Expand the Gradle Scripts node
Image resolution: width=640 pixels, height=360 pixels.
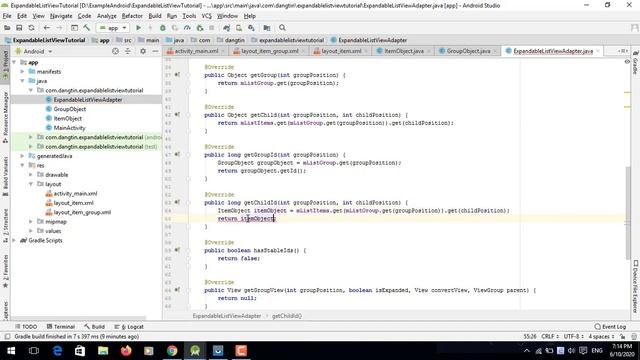pyautogui.click(x=15, y=240)
